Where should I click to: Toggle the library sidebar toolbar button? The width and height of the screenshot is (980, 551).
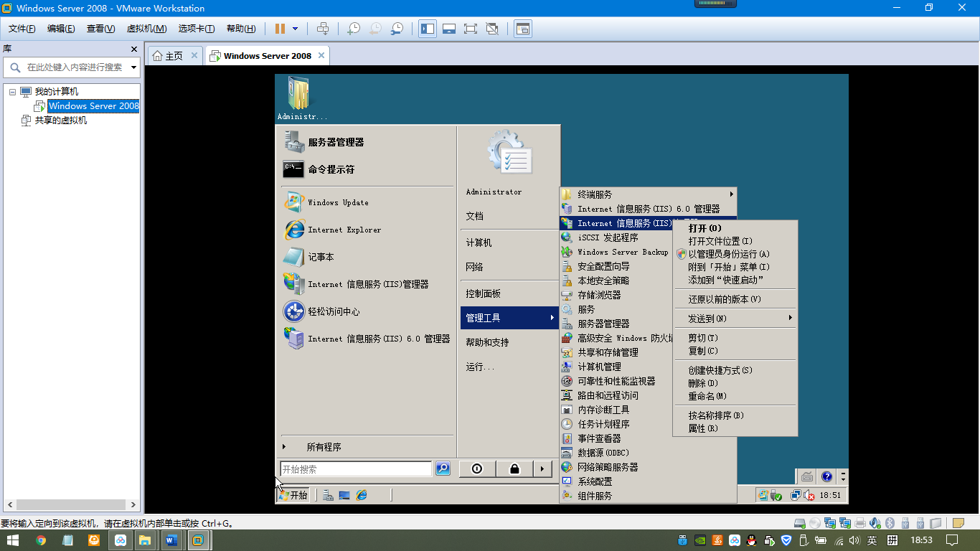tap(428, 29)
